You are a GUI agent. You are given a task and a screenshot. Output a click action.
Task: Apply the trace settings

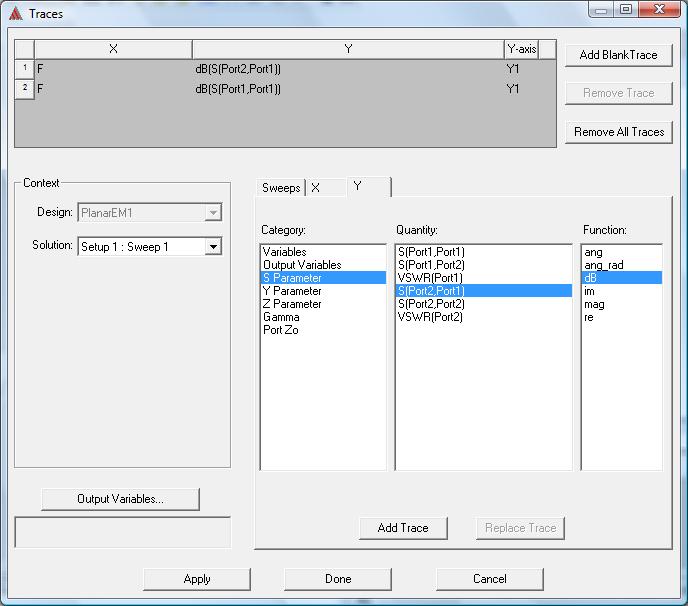coord(197,579)
